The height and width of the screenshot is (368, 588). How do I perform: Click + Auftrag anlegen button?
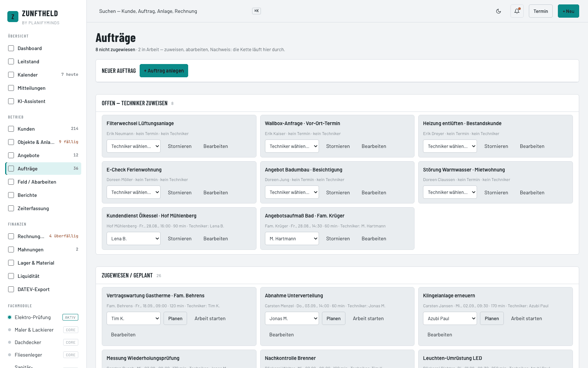[x=164, y=71]
